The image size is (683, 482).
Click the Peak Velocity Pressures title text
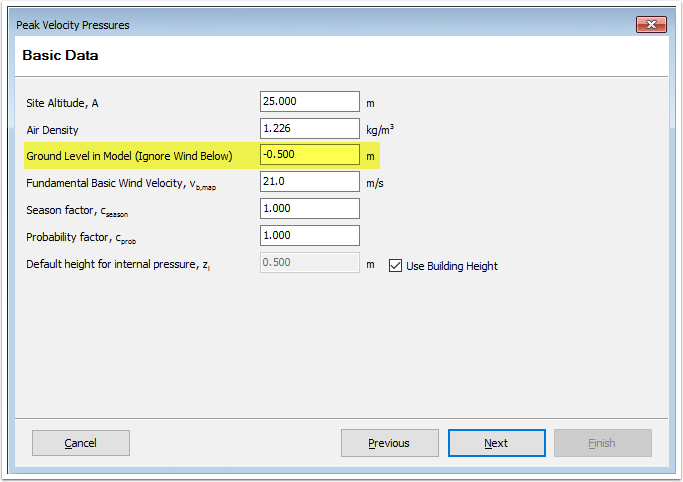(73, 25)
